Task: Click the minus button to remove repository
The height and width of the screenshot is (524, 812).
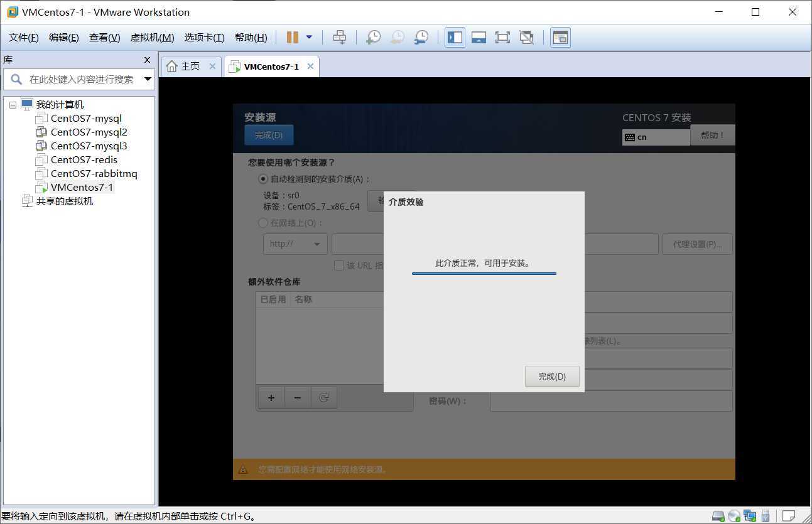Action: [298, 398]
